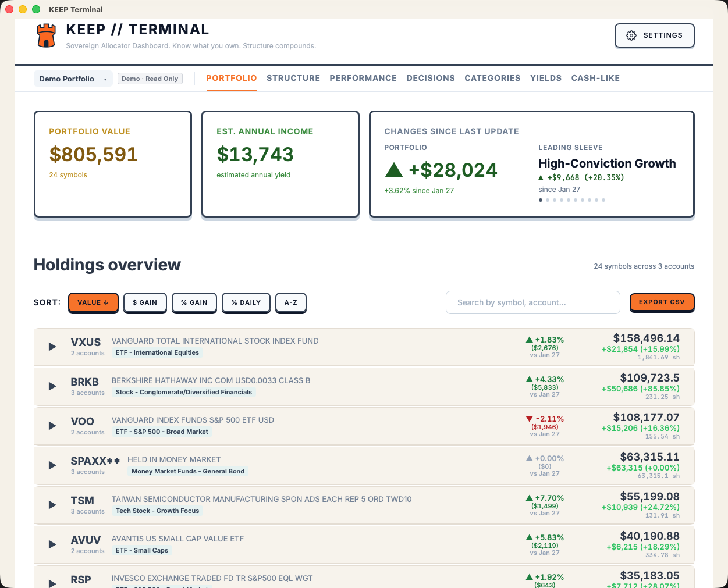The width and height of the screenshot is (728, 588).
Task: Go to the YIELDS tab
Action: tap(546, 78)
